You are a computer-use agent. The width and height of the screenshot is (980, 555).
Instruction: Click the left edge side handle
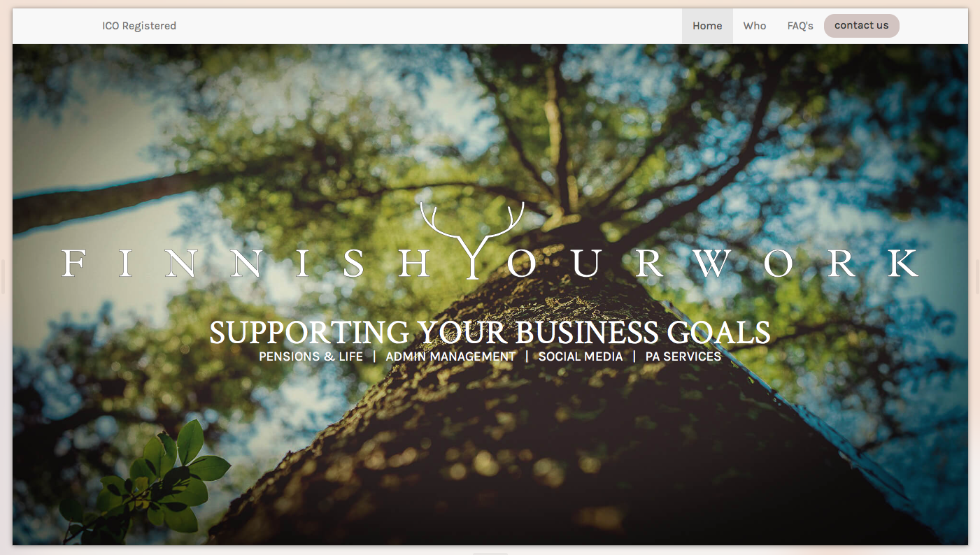point(2,277)
